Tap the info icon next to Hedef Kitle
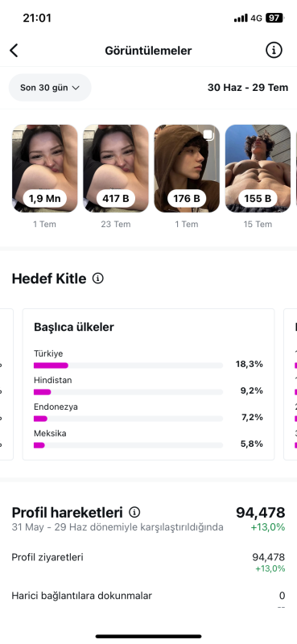This screenshot has height=644, width=297. (97, 279)
